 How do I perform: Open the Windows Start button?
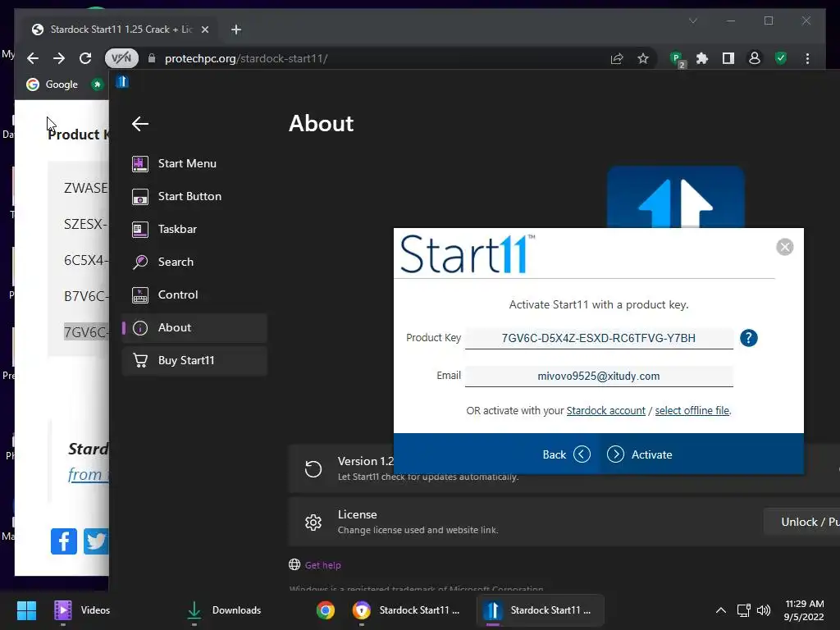pos(26,610)
